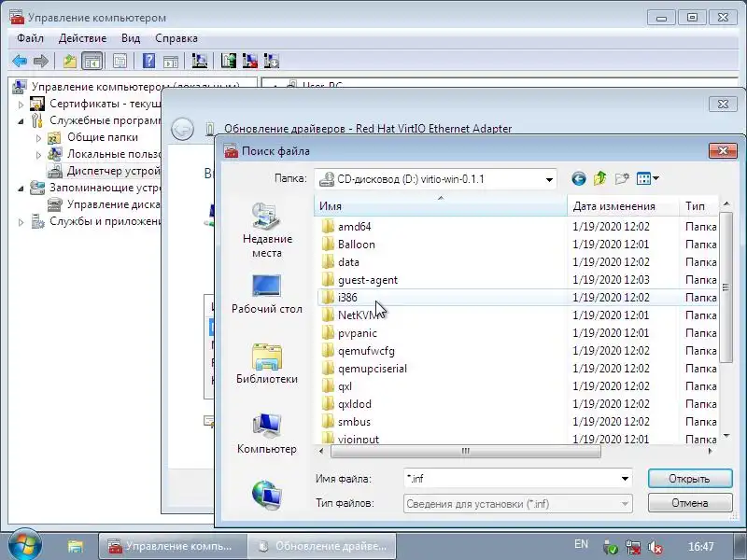Click the action pane toolbar icon
747x560 pixels.
pos(171,61)
